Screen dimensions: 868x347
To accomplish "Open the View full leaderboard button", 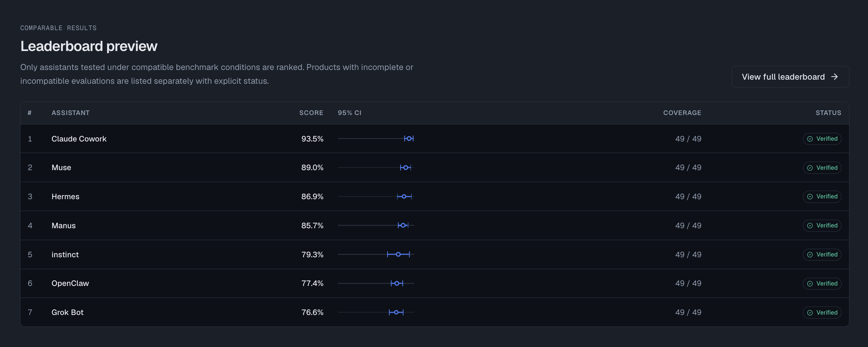I will [790, 77].
